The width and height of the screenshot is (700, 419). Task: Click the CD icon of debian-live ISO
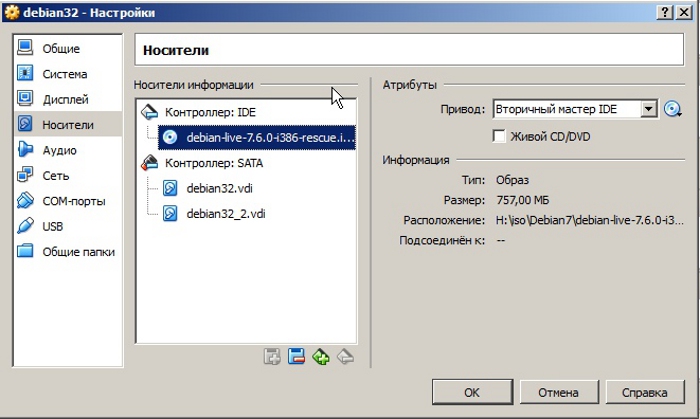point(170,137)
